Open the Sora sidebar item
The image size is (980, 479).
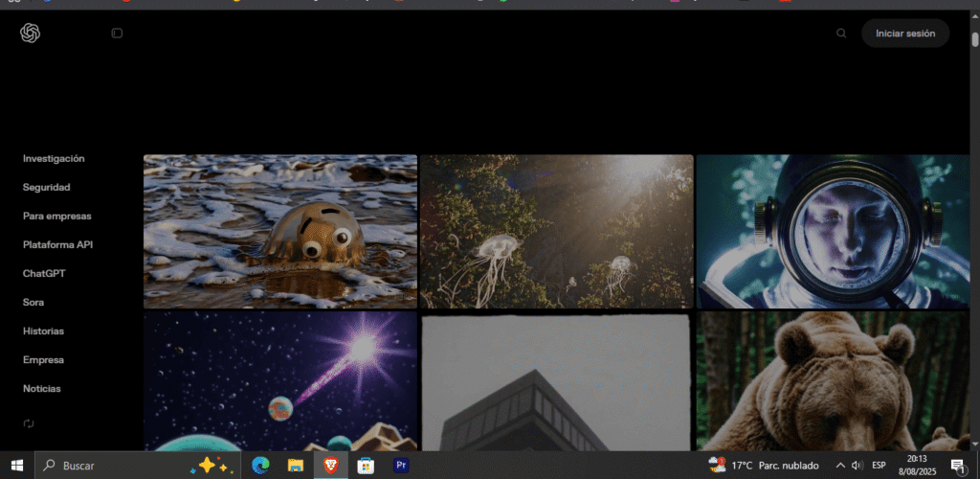click(33, 302)
